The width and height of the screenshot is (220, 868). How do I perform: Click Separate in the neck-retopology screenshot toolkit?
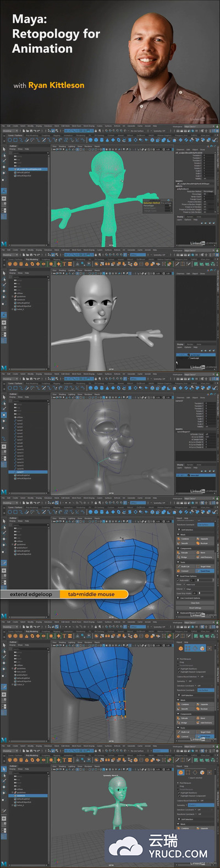point(205,704)
